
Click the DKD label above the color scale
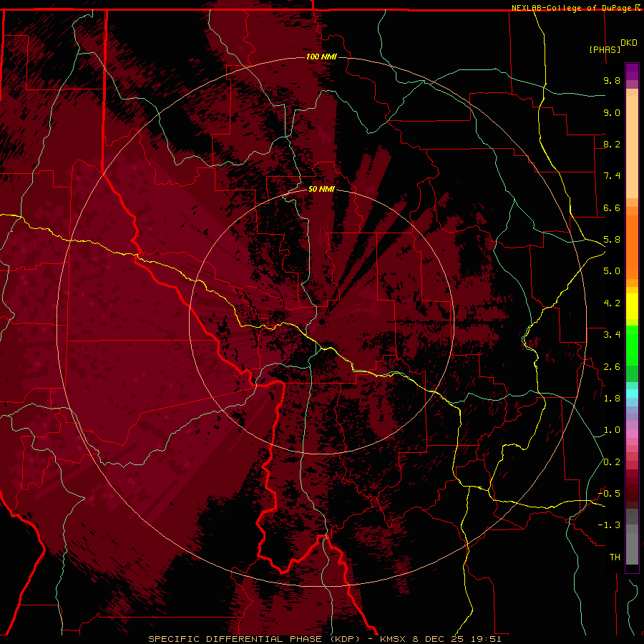[629, 43]
